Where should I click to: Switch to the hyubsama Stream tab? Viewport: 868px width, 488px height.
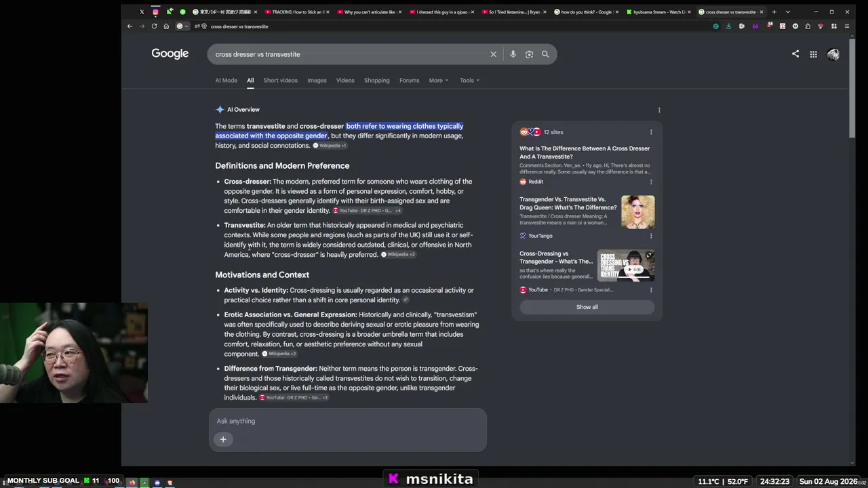pos(658,12)
